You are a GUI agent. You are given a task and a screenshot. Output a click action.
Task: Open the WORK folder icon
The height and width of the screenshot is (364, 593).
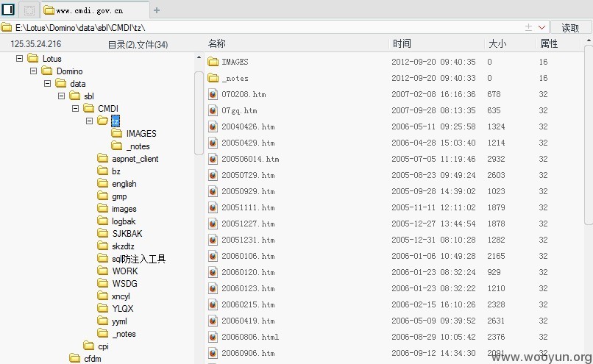[x=102, y=271]
